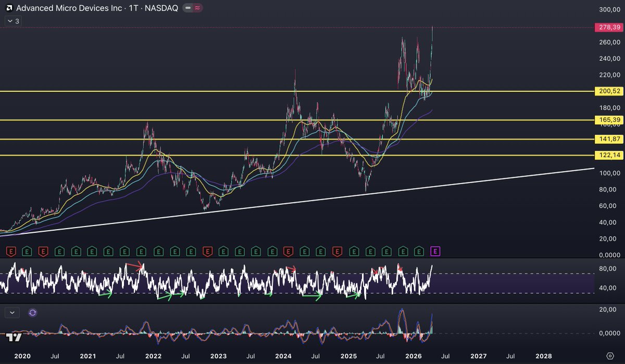The height and width of the screenshot is (364, 625).
Task: Click the gray dash status pill icon
Action: [189, 8]
